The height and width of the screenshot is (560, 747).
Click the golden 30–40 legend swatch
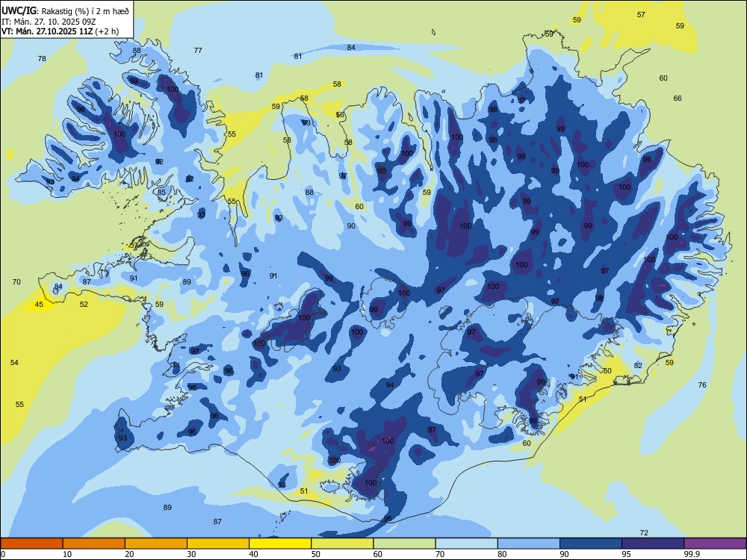coord(218,544)
